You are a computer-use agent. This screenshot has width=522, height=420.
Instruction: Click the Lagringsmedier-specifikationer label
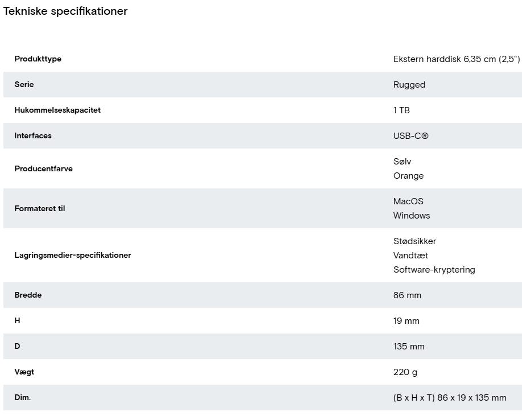tap(72, 256)
